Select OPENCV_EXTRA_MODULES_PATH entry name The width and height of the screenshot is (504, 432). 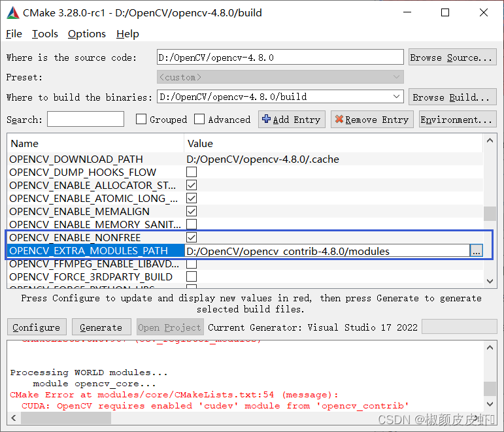click(88, 251)
